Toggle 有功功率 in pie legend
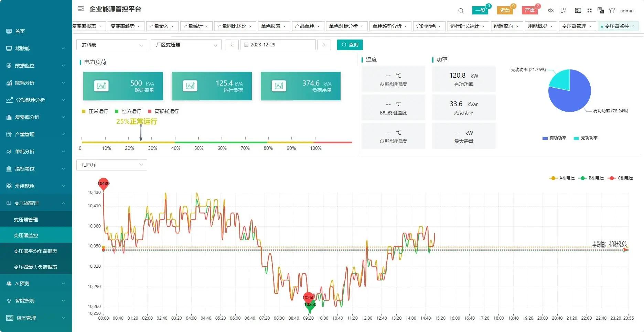The image size is (644, 332). (554, 138)
